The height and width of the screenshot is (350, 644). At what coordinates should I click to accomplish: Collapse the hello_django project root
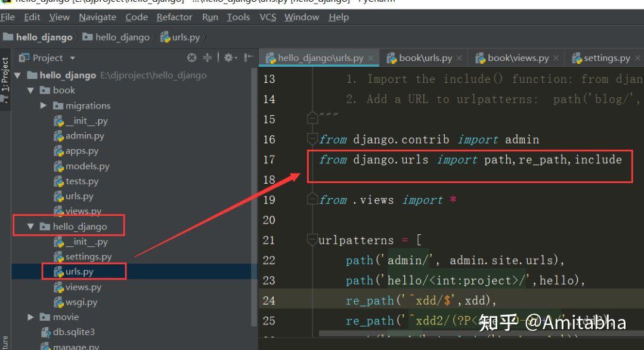coord(17,76)
